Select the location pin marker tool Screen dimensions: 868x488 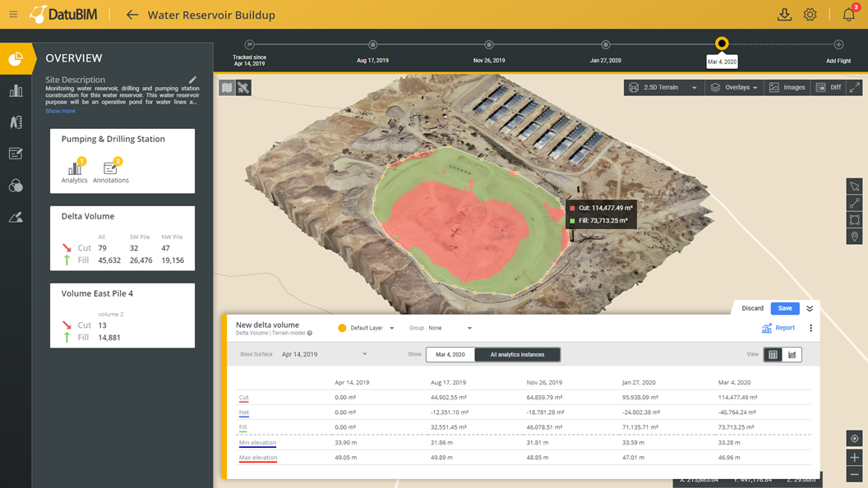855,237
